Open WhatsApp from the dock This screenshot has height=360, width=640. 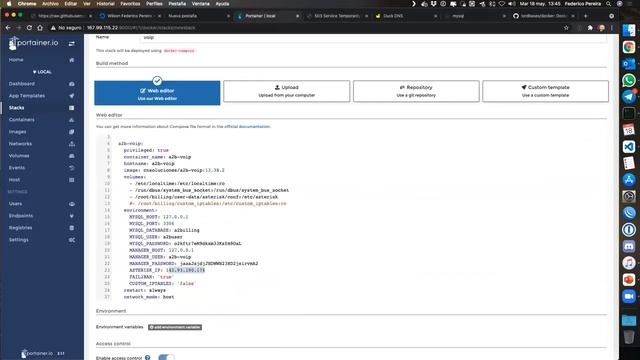(x=629, y=80)
